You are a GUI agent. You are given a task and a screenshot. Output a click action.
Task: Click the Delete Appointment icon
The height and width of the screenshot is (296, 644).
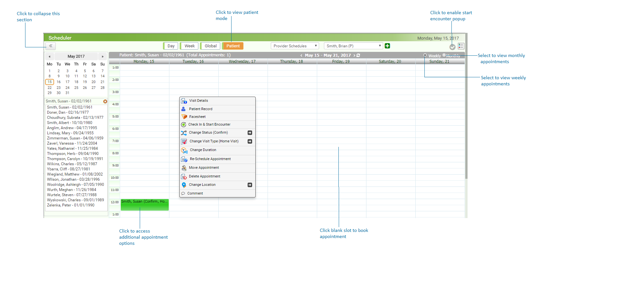tap(184, 176)
